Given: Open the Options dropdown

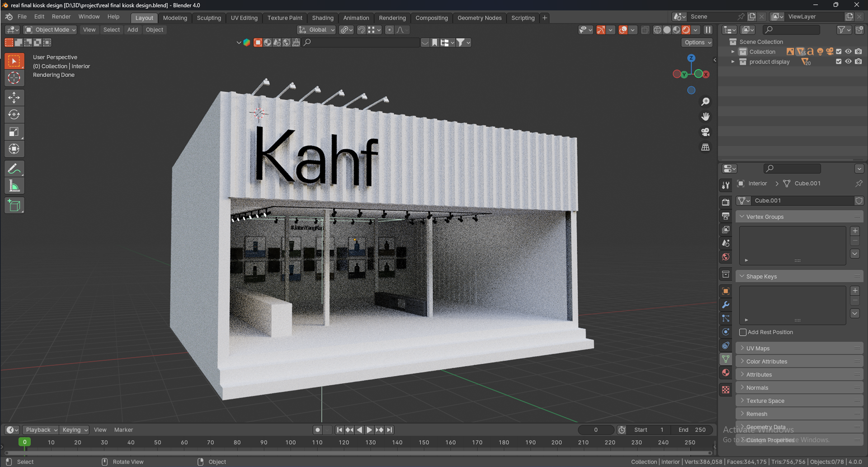Looking at the screenshot, I should pos(698,42).
